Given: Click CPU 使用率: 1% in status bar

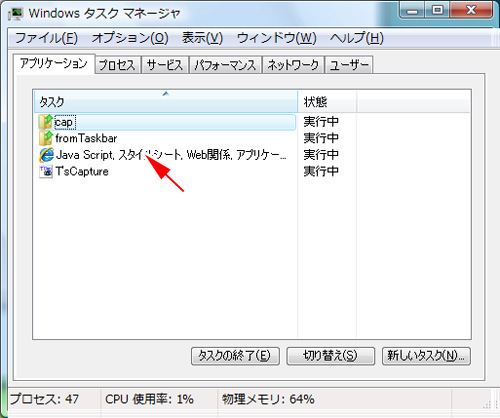Looking at the screenshot, I should (149, 399).
